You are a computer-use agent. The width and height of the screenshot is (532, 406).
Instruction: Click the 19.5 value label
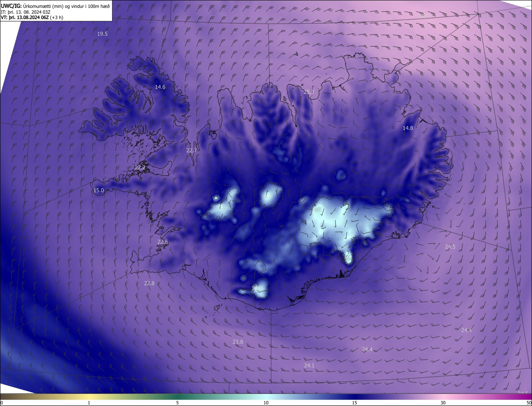tap(102, 34)
